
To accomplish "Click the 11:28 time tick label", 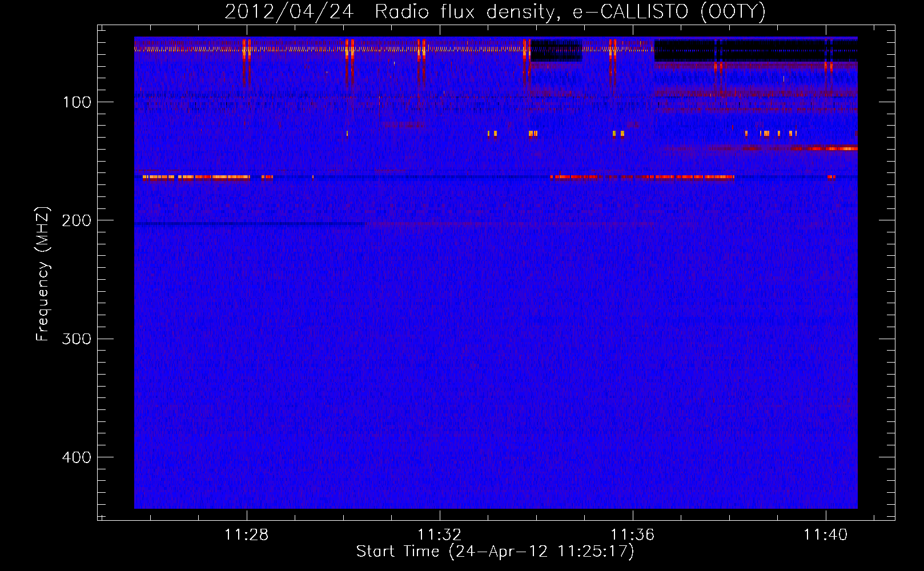I will tap(246, 534).
